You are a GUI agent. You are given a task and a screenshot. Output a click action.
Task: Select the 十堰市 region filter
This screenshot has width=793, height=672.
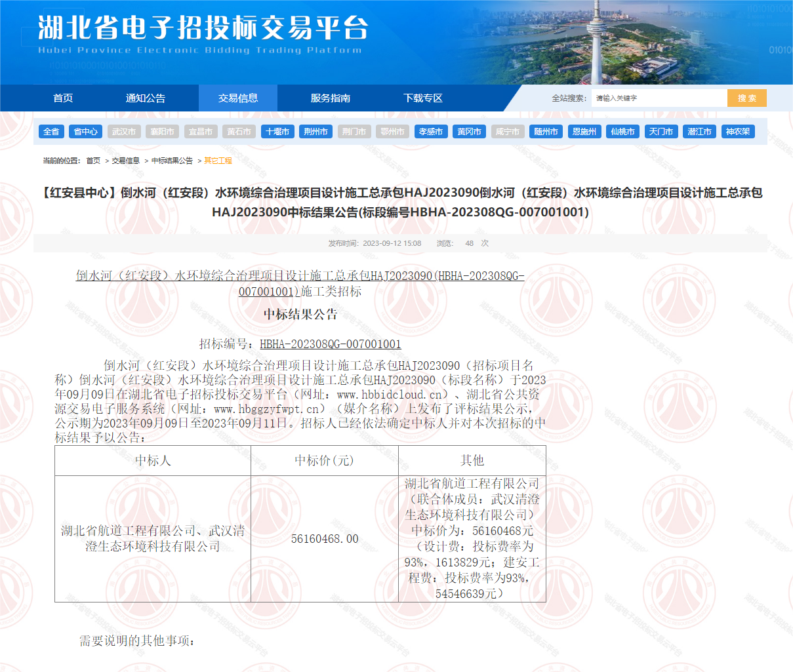(277, 132)
